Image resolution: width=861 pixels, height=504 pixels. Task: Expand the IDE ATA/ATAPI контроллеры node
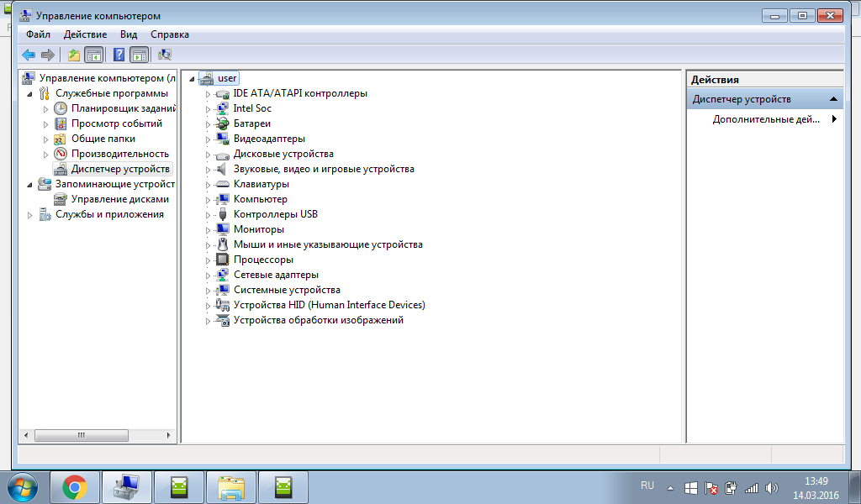pyautogui.click(x=209, y=94)
